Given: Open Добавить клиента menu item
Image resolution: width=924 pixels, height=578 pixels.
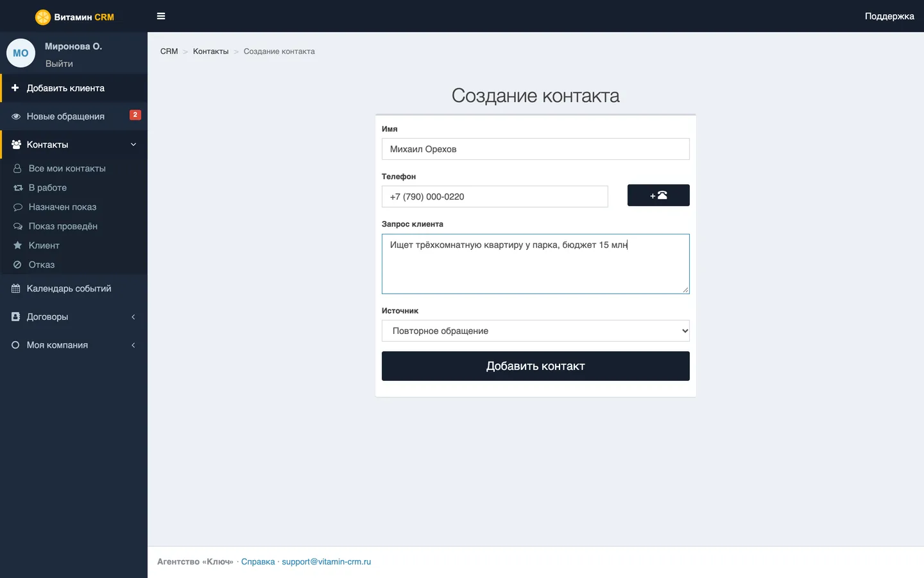Looking at the screenshot, I should click(x=74, y=88).
